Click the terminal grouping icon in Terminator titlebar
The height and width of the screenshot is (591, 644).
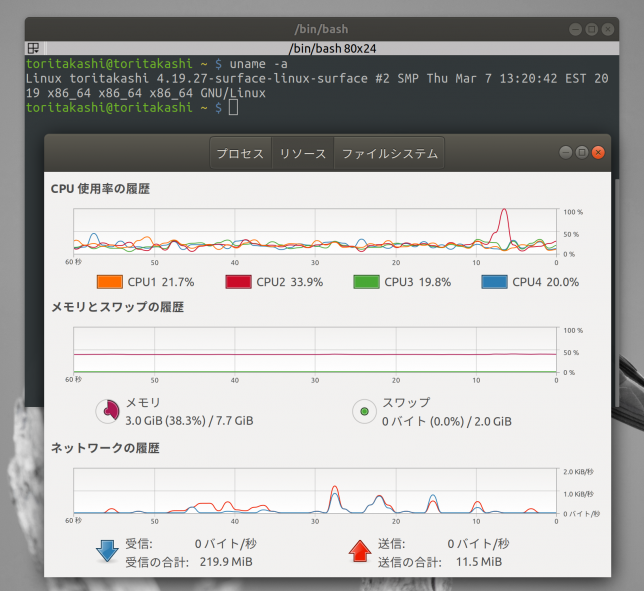pos(33,47)
